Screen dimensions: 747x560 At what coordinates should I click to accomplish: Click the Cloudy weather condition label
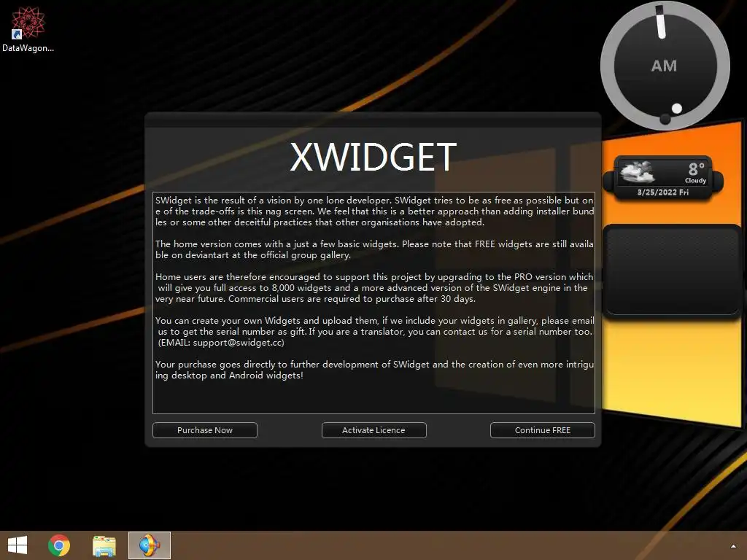[695, 181]
